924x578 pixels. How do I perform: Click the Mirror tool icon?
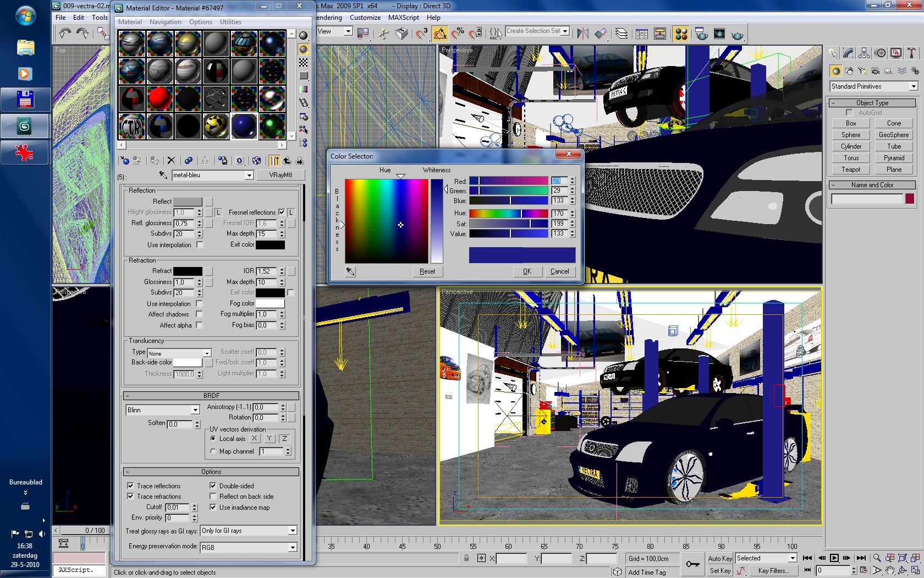[582, 34]
